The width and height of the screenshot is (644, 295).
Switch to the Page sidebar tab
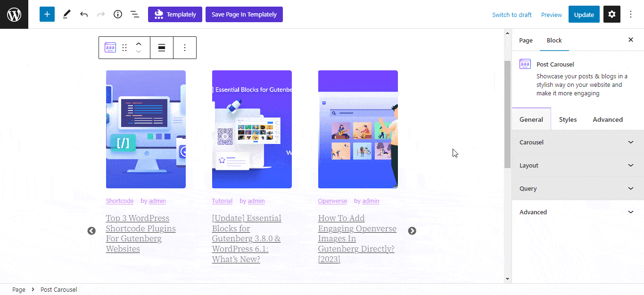[526, 40]
